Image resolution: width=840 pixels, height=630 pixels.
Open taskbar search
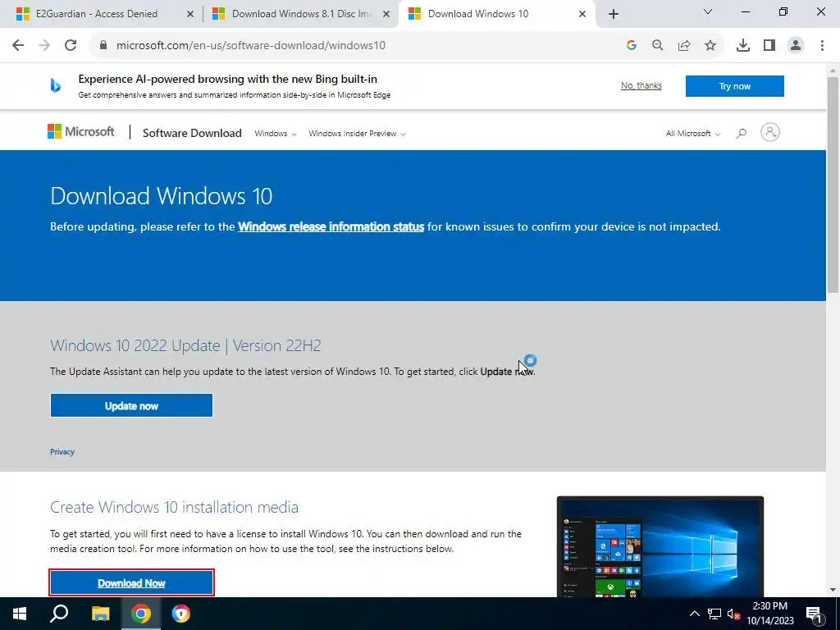[x=59, y=614]
